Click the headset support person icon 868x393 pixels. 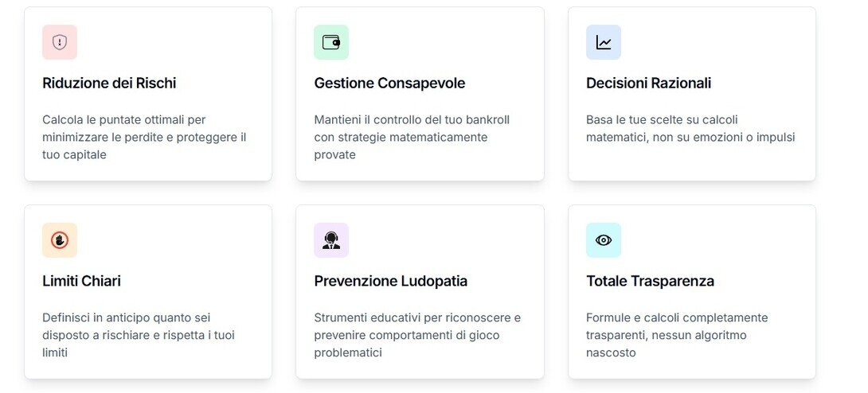click(x=331, y=240)
